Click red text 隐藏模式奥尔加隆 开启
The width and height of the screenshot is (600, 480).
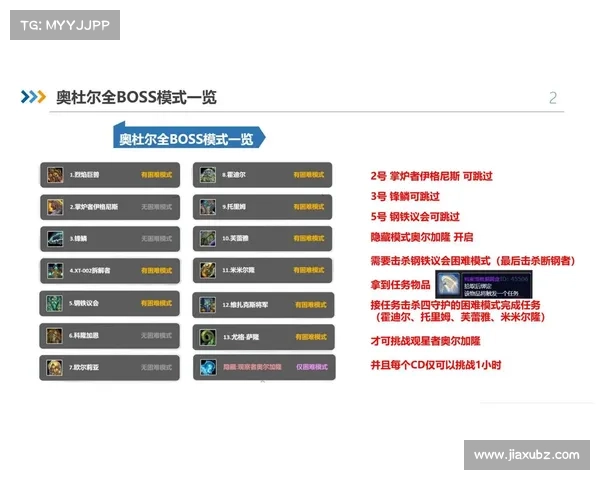point(422,237)
